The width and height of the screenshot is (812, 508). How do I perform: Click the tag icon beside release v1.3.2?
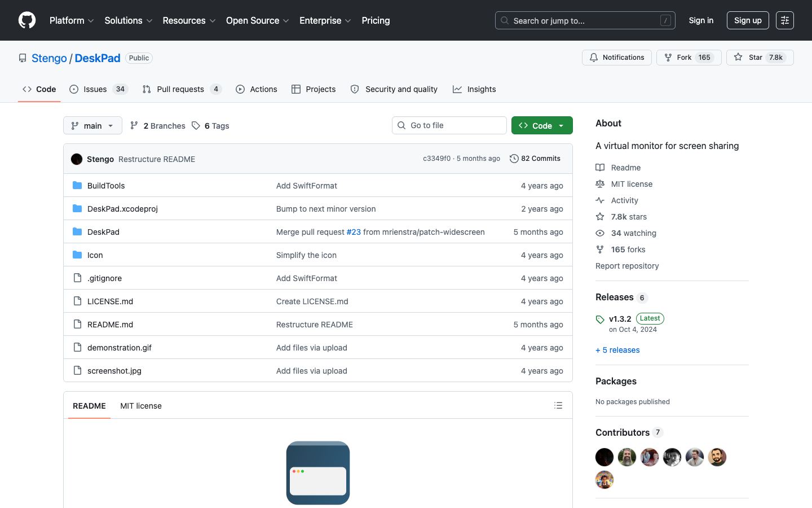point(600,319)
